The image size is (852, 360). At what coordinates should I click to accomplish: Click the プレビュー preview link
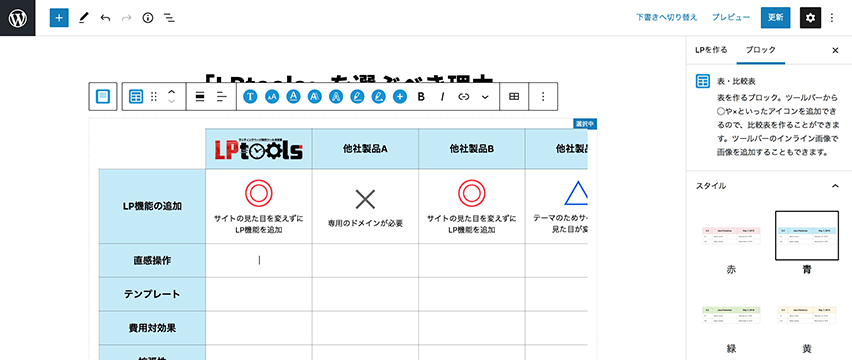(731, 17)
